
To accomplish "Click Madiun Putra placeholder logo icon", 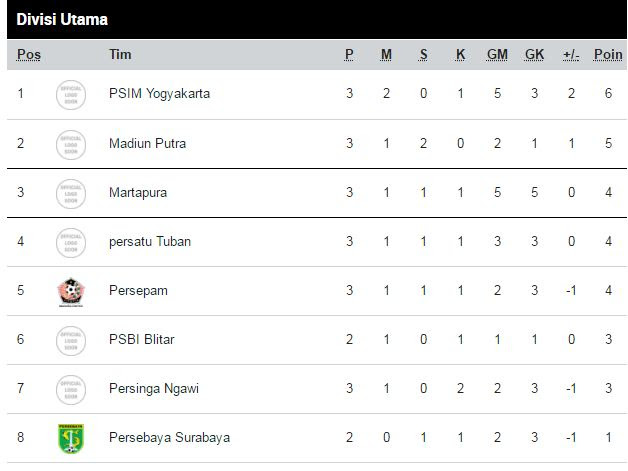I will [71, 145].
